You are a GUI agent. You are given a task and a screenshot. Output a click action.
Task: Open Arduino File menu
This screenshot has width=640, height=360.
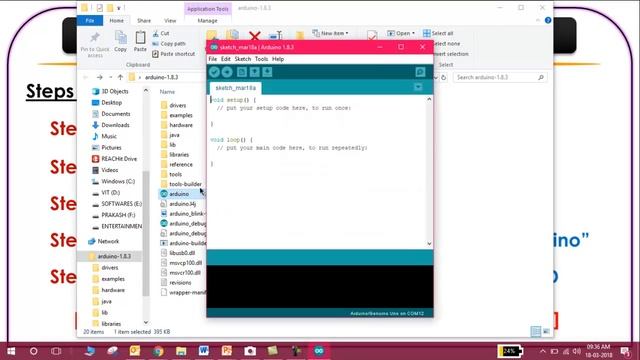point(213,59)
